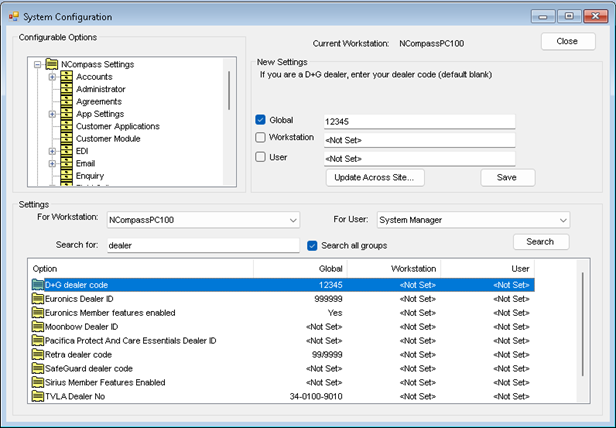616x428 pixels.
Task: Click the App Settings folder icon
Action: (66, 114)
